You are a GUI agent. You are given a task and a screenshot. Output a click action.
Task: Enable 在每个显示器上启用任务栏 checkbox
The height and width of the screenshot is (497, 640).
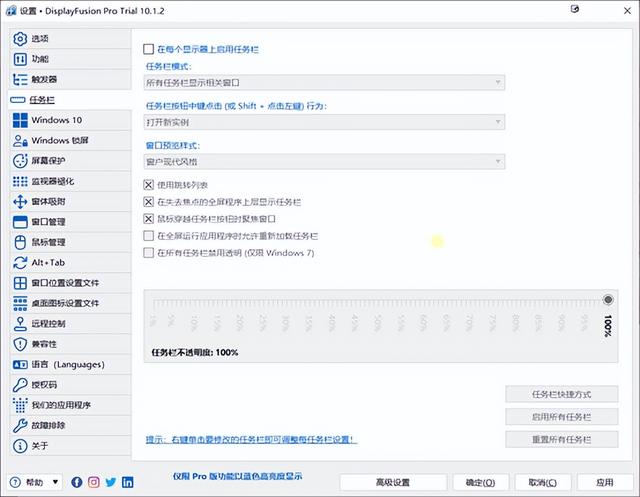(x=149, y=49)
